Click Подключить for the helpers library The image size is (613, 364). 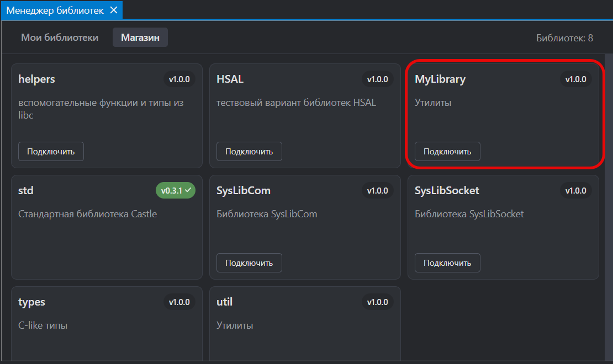pos(51,152)
